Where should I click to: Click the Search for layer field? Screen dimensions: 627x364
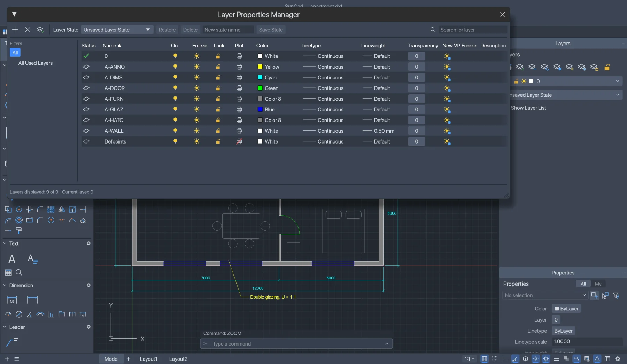[473, 30]
